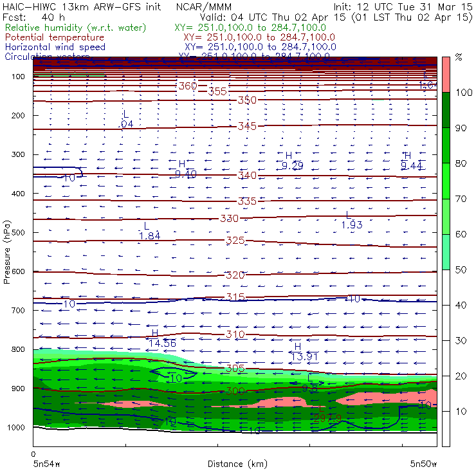This screenshot has height=476, width=476.
Task: Click the 'L 1.84' wind minimum marker
Action: coord(149,231)
